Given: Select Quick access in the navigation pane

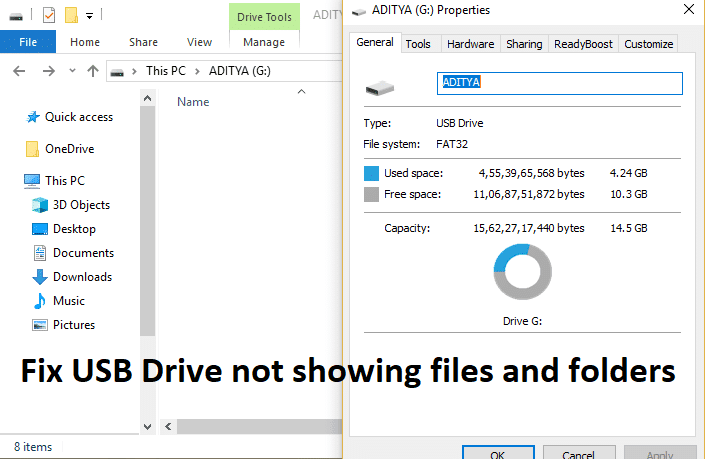Looking at the screenshot, I should tap(79, 117).
